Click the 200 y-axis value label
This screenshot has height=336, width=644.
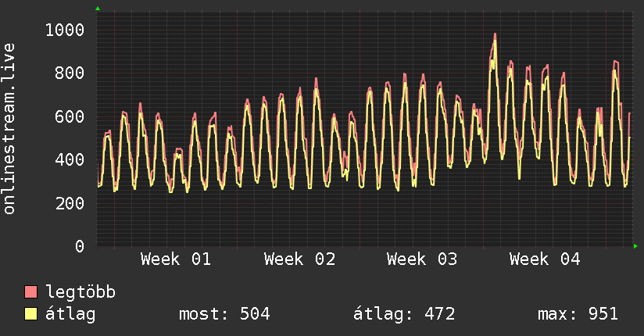[70, 203]
